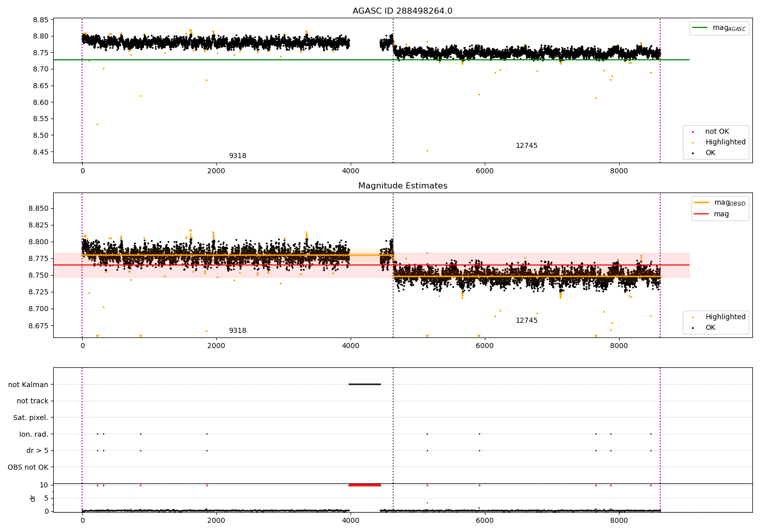Screen dimensions: 760x532
Task: Click the '10' tick on the dr axis
Action: [x=44, y=485]
